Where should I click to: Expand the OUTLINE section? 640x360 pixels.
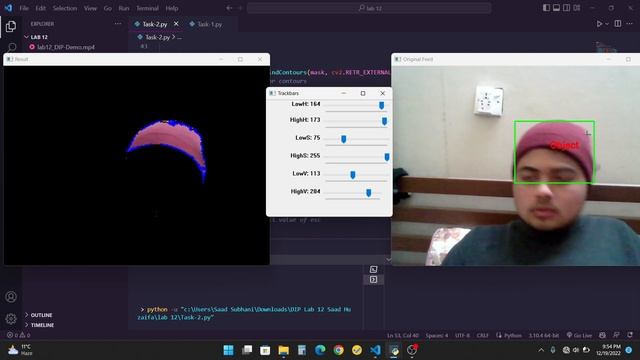pos(42,315)
